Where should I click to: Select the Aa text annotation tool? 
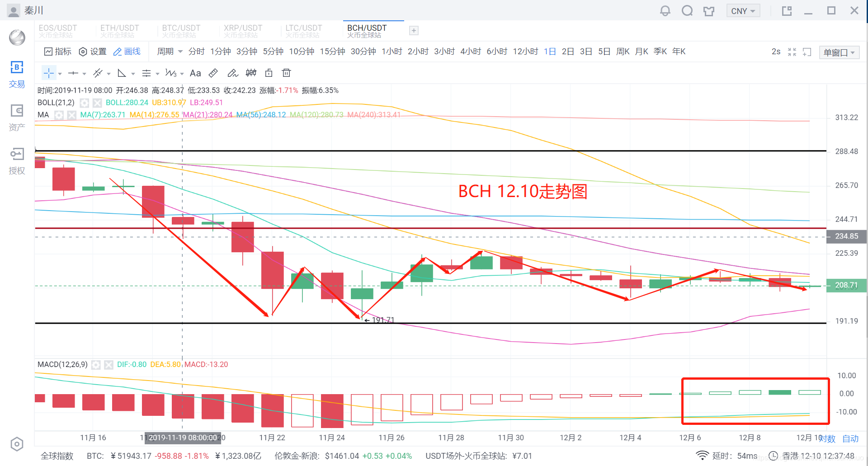pyautogui.click(x=195, y=73)
